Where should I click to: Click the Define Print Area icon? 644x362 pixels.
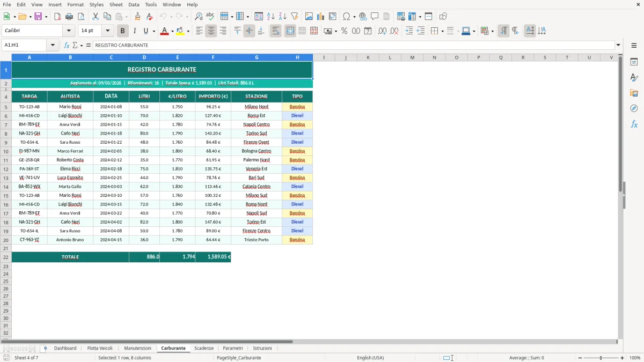[401, 17]
